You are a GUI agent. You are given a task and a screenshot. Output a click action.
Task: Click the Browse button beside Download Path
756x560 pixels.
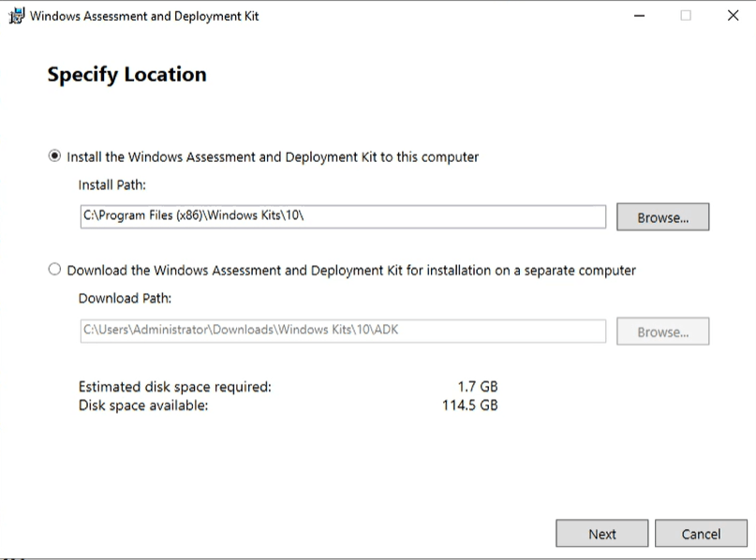click(x=662, y=332)
